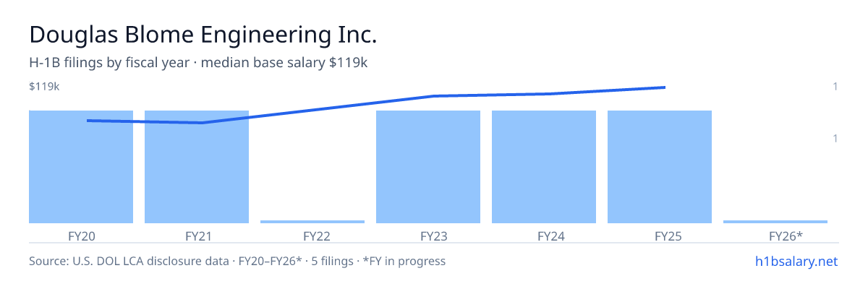Click the FY23 axis label

(x=428, y=236)
